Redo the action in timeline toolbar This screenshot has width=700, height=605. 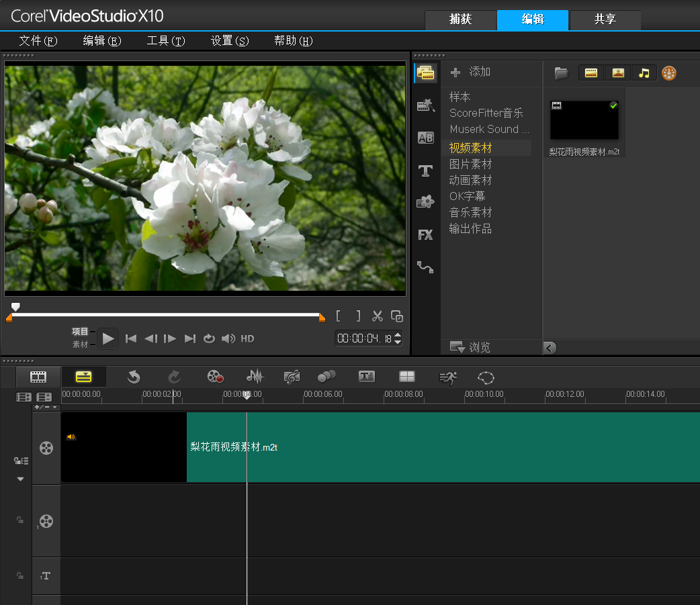point(174,377)
